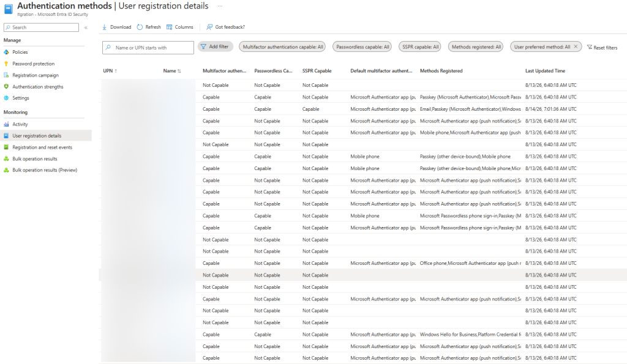Screen dimensions: 627x364
Task: Open SSPR capable: All filter
Action: pos(420,46)
